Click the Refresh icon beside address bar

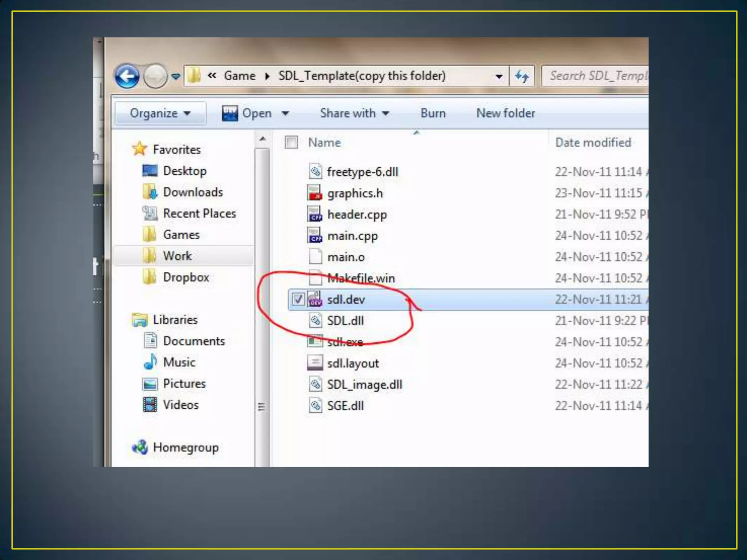point(522,76)
